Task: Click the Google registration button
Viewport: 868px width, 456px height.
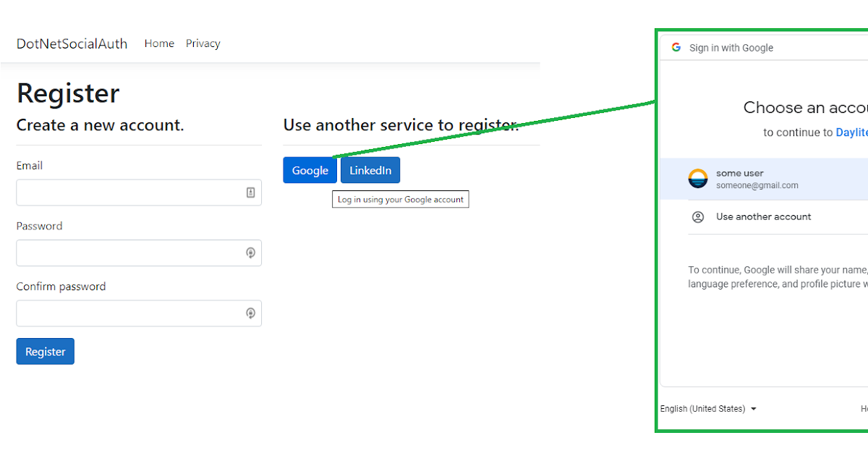Action: (310, 170)
